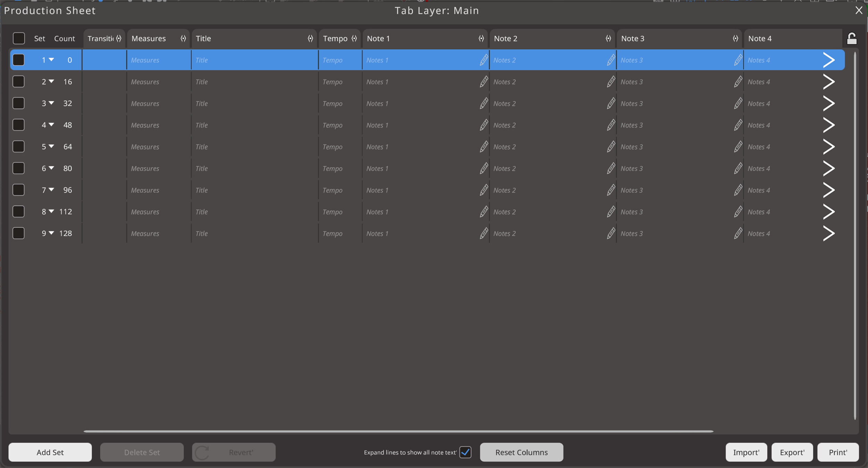
Task: Click the Reset Columns button
Action: 521,452
